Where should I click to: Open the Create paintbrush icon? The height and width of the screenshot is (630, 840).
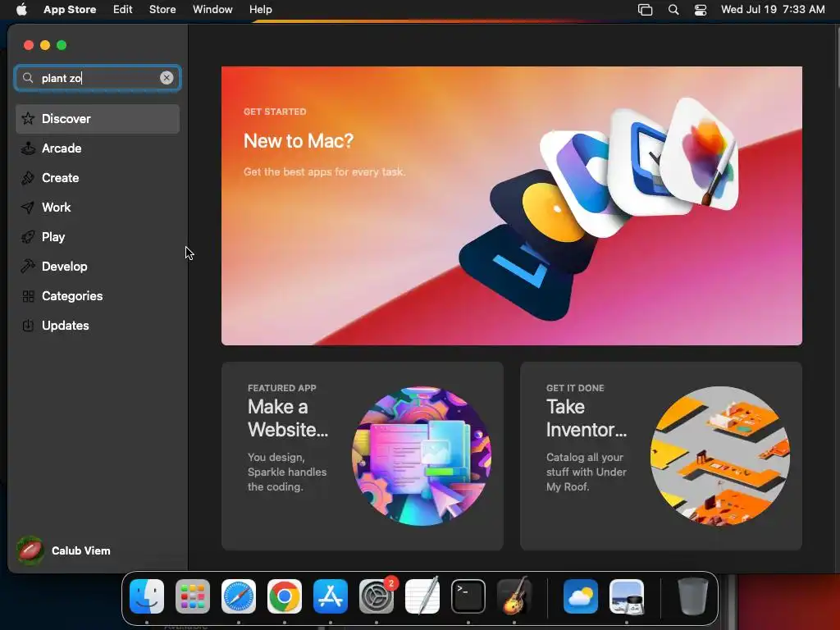click(28, 178)
